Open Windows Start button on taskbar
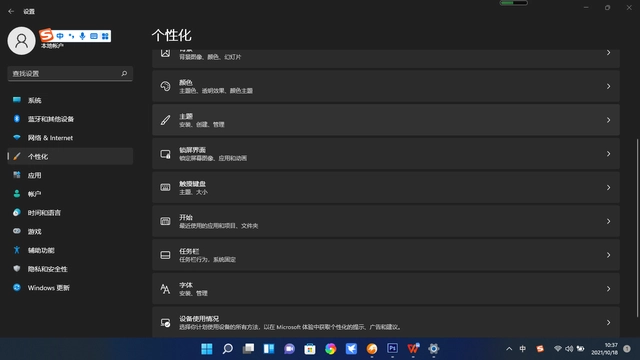Screen dimensions: 640x360 click(207, 349)
